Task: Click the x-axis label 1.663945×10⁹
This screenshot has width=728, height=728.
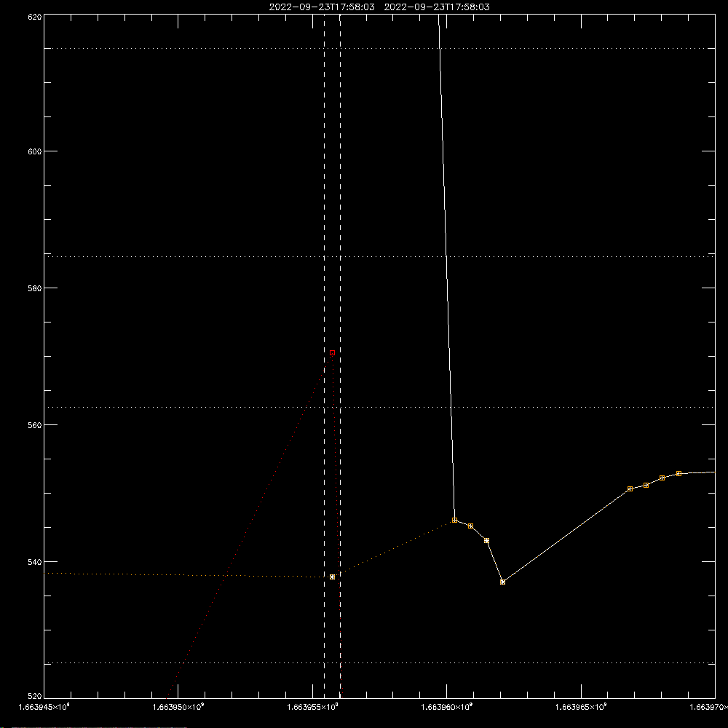Action: click(x=44, y=707)
